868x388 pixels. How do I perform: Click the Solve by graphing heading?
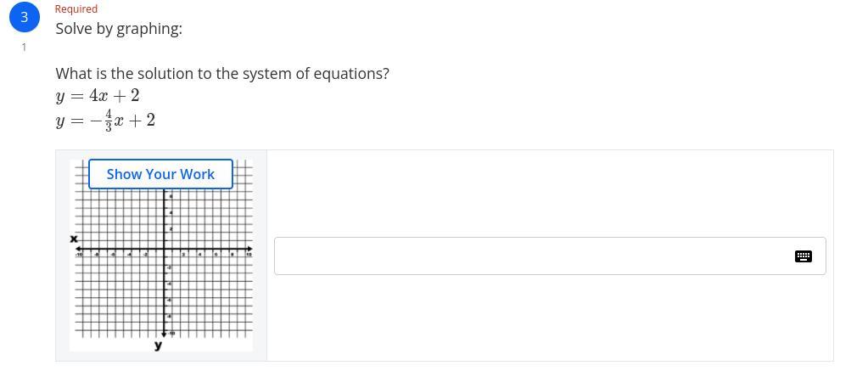coord(119,29)
